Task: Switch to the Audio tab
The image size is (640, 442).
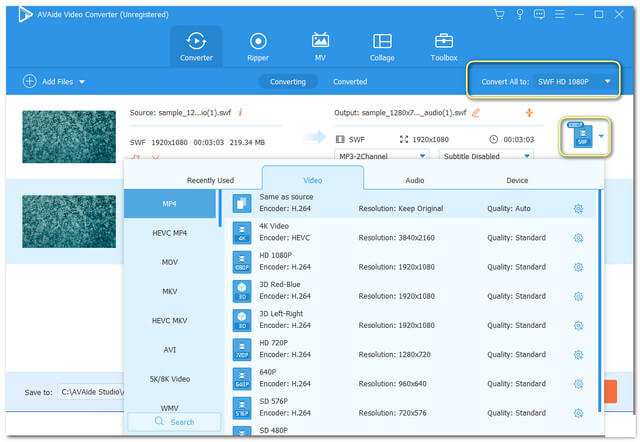Action: pos(415,180)
